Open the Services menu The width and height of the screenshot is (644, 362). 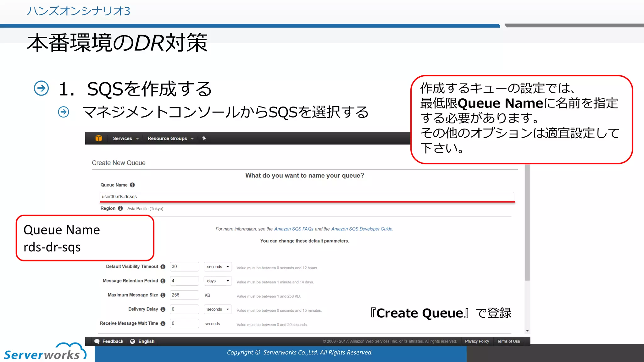click(x=126, y=138)
